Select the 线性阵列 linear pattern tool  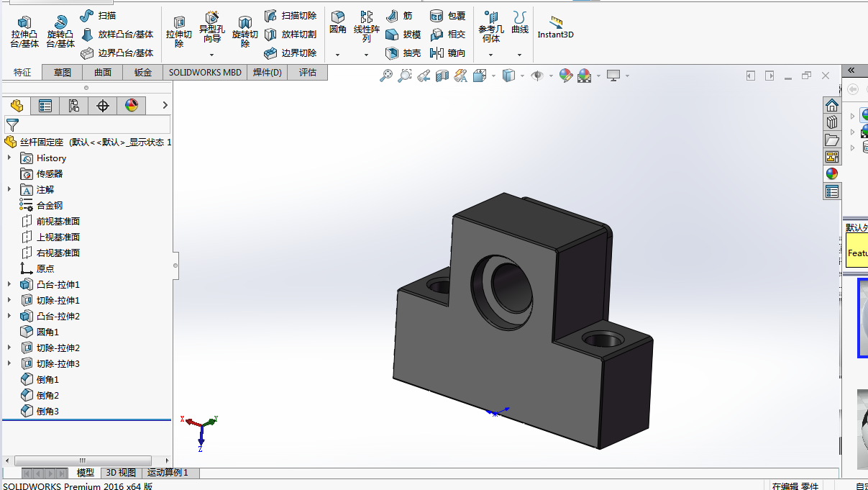[366, 28]
